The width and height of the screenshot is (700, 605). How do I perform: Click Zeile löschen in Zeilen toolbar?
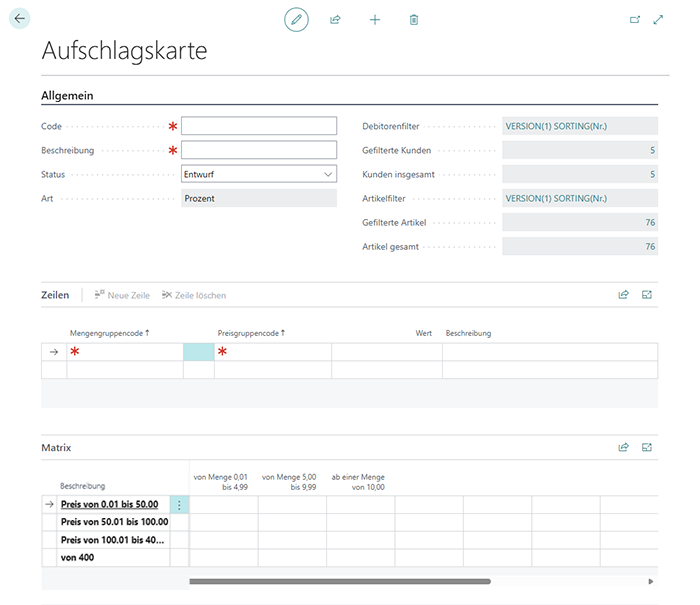[x=194, y=295]
